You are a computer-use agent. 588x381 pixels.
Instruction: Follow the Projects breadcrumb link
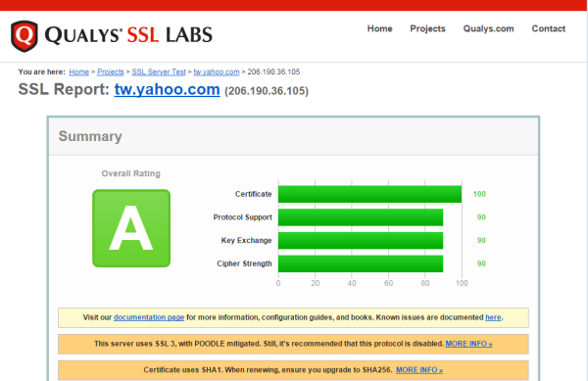pyautogui.click(x=110, y=71)
